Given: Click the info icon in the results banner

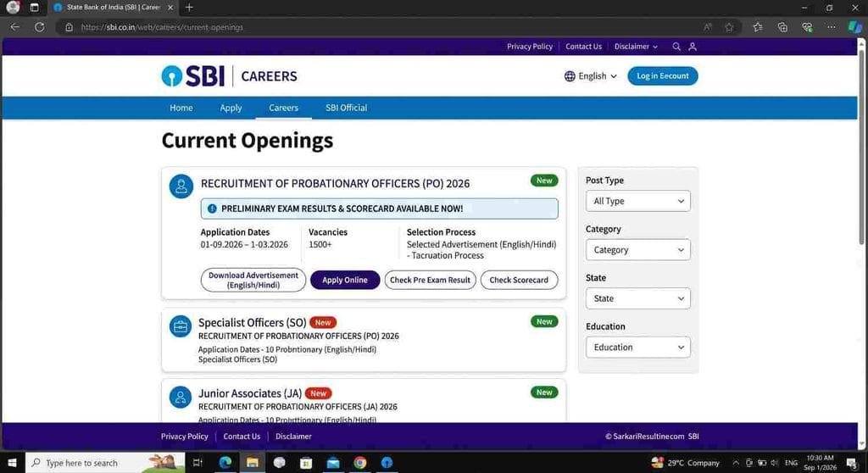Looking at the screenshot, I should (x=212, y=209).
